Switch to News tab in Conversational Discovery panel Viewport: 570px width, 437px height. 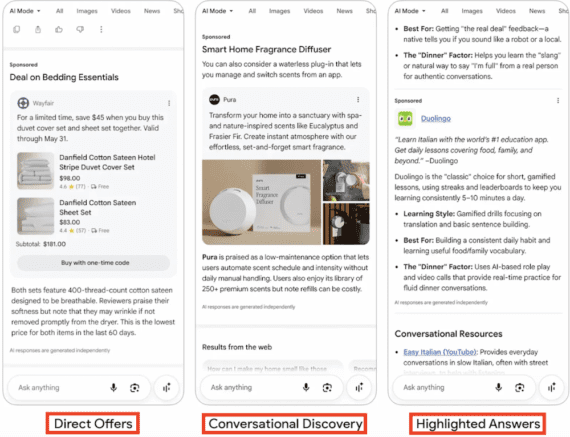coord(345,11)
